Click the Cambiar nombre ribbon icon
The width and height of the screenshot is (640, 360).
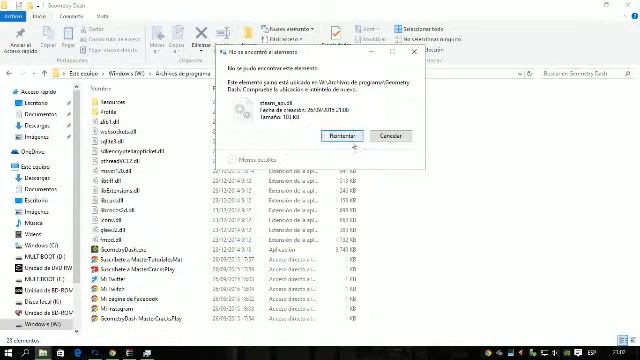[223, 33]
